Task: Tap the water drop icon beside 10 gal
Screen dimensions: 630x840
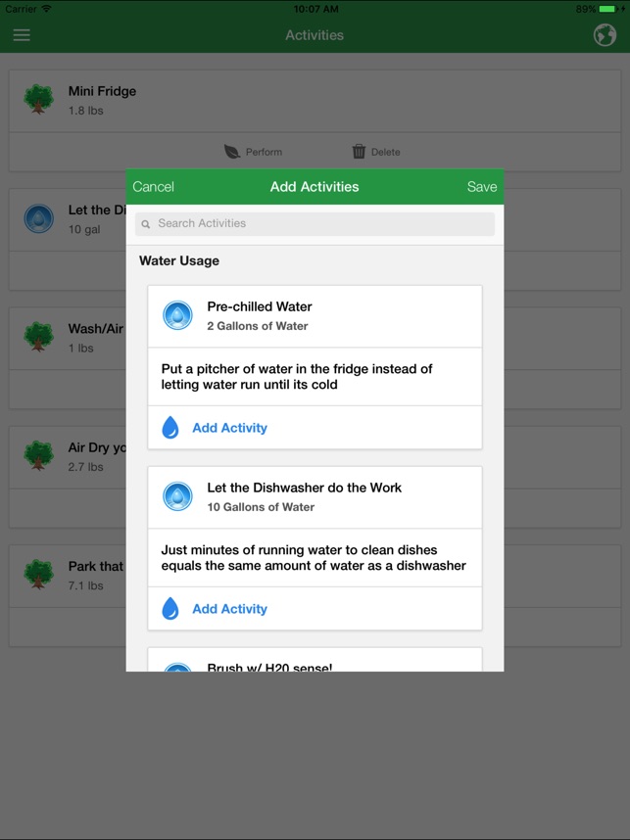Action: 38,218
